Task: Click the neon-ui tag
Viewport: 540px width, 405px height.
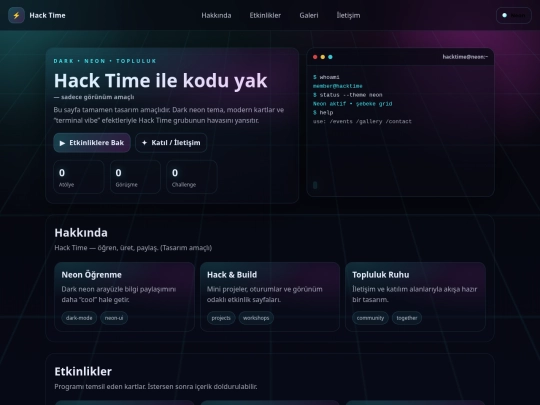Action: [x=114, y=318]
